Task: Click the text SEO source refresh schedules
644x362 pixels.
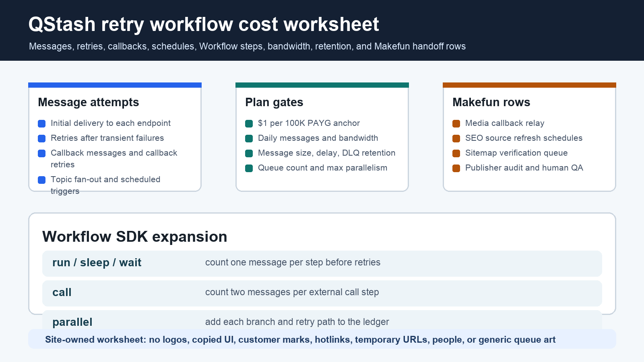Action: click(524, 138)
